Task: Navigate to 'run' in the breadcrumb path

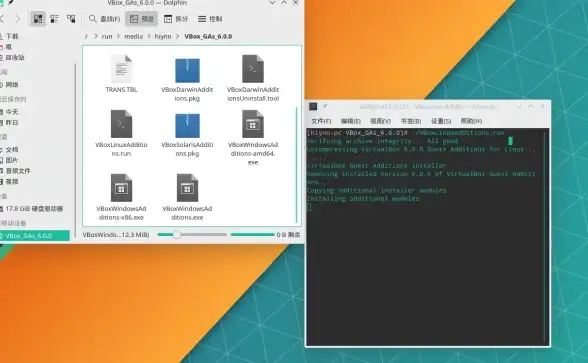Action: click(107, 36)
